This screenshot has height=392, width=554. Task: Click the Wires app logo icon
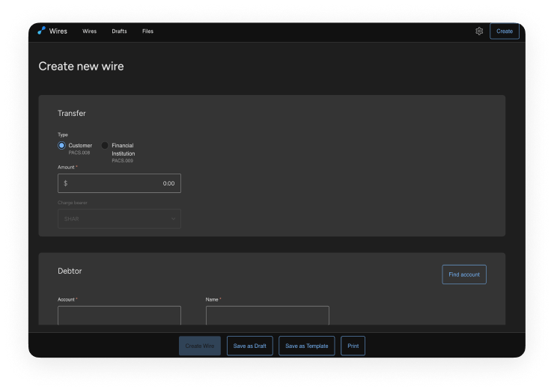[x=41, y=31]
